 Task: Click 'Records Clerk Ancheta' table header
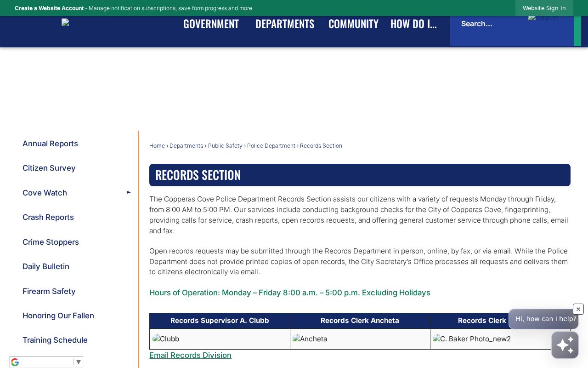click(360, 321)
